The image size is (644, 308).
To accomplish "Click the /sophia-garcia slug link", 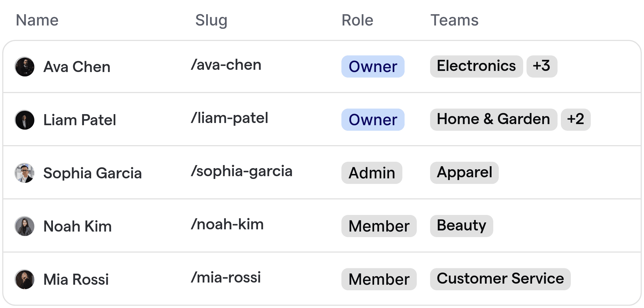I will (241, 172).
